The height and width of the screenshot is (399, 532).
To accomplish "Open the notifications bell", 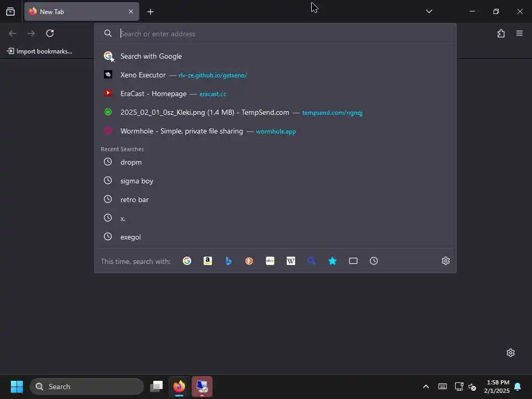I will coord(518,387).
